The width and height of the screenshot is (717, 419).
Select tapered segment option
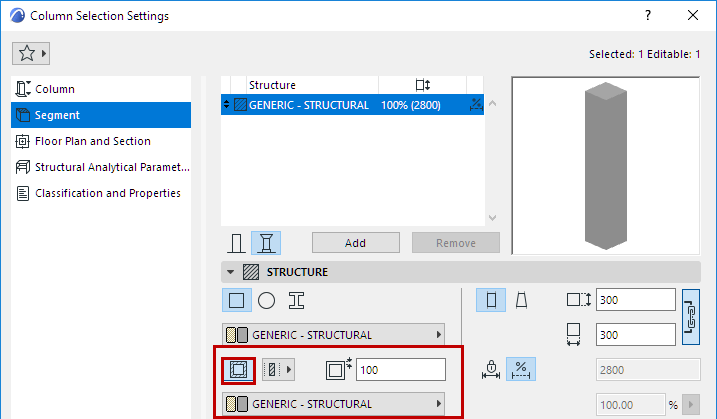click(x=521, y=301)
